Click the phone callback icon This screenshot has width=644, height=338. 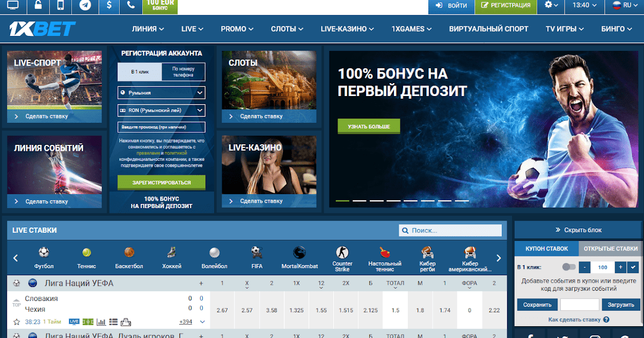(x=131, y=6)
